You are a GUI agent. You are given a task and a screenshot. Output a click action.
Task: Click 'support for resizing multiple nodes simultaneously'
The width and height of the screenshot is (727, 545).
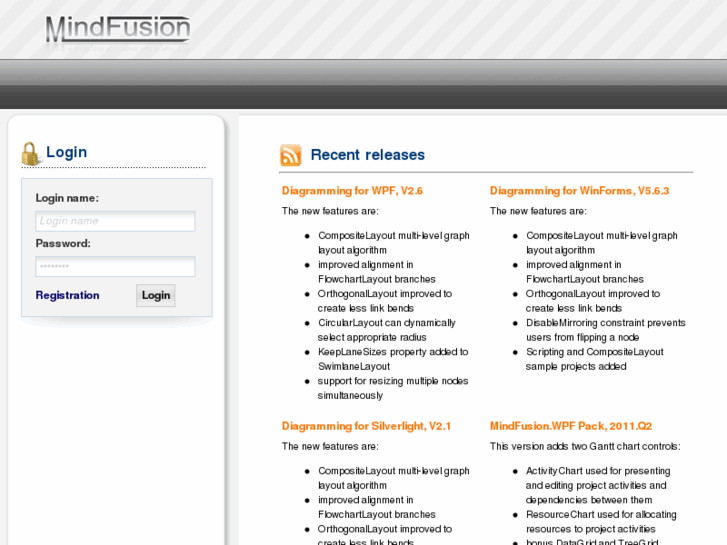393,388
